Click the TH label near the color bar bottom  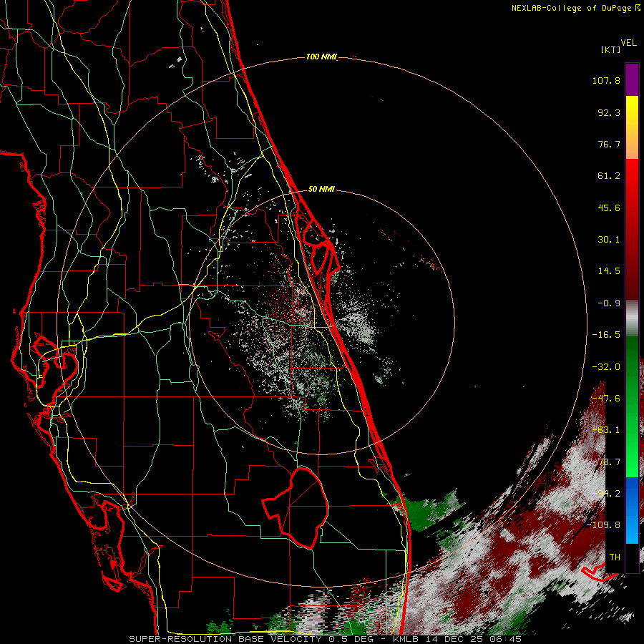(615, 557)
